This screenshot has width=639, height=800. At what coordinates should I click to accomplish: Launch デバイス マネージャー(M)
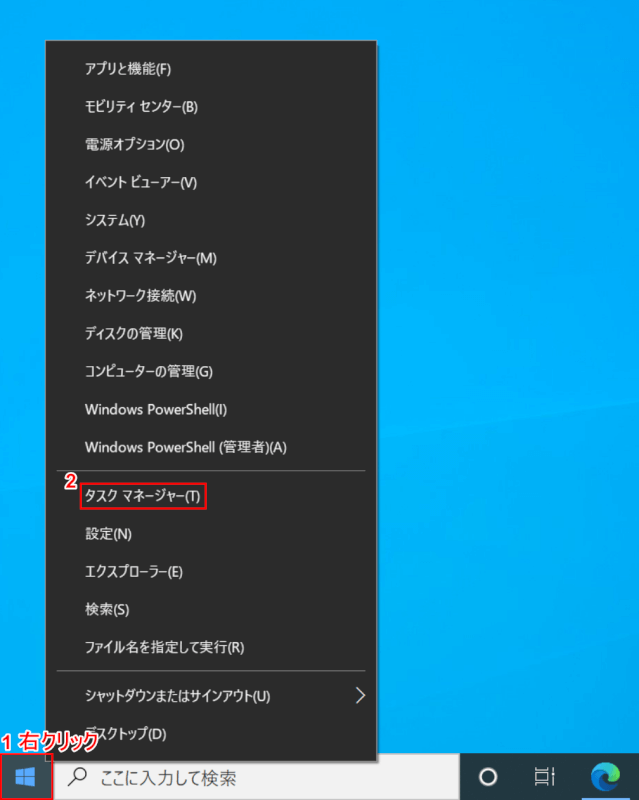[x=211, y=258]
